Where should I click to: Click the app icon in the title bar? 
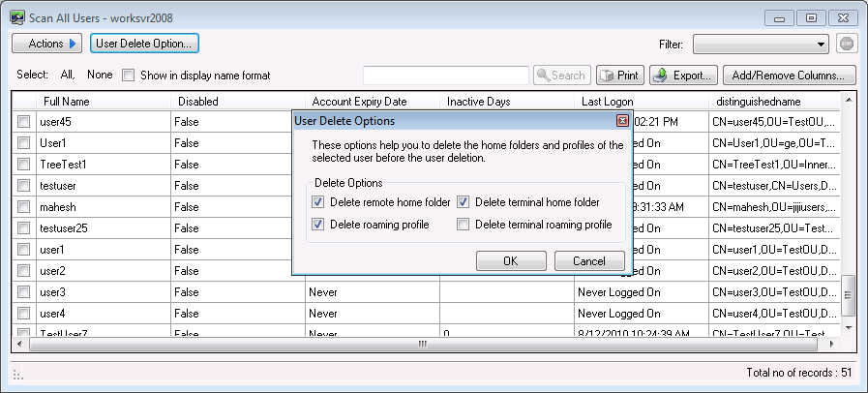click(16, 17)
